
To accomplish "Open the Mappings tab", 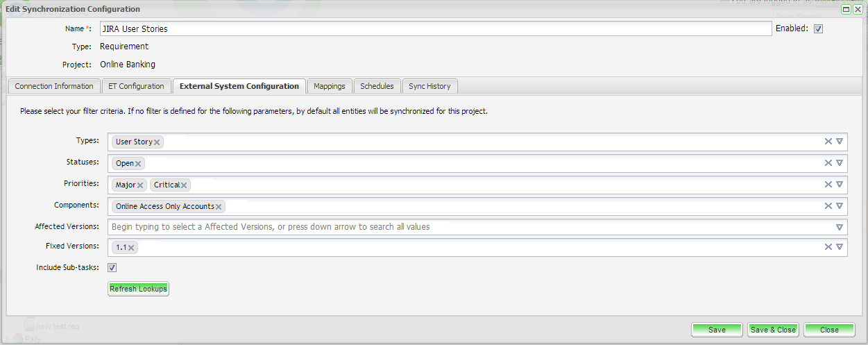I will 329,86.
